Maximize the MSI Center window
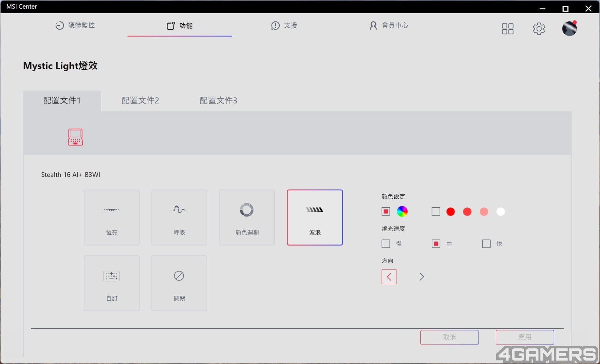The width and height of the screenshot is (600, 364). click(x=565, y=8)
